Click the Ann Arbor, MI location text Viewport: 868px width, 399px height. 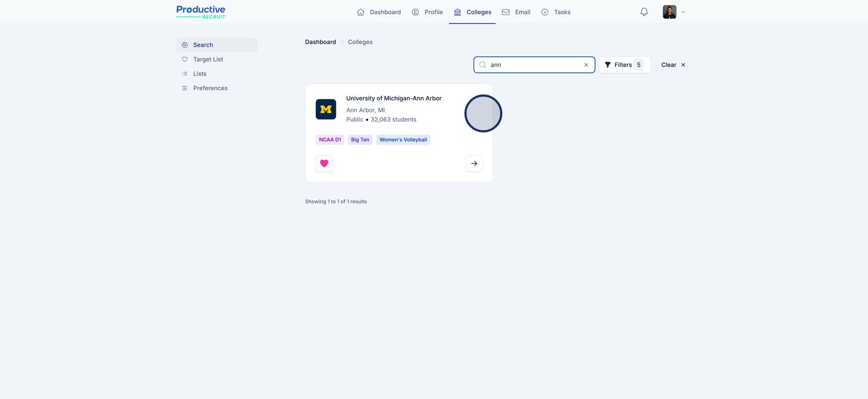[x=366, y=110]
